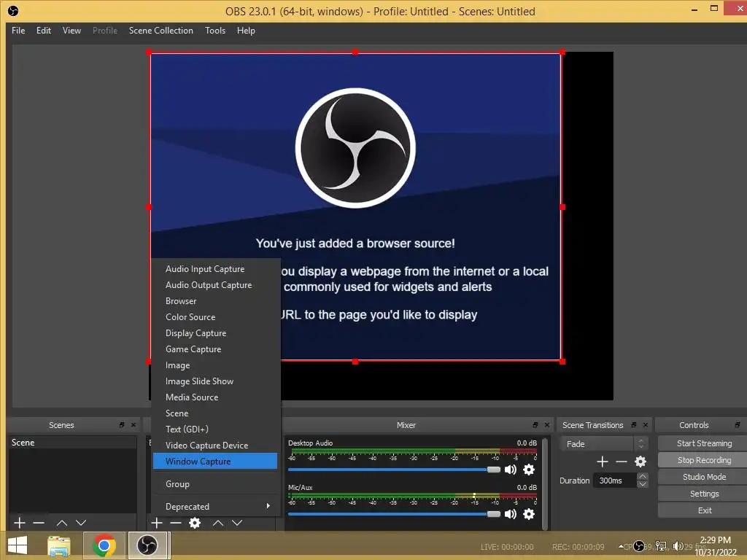747x560 pixels.
Task: Open the Mic/Aux settings gear
Action: coord(529,514)
